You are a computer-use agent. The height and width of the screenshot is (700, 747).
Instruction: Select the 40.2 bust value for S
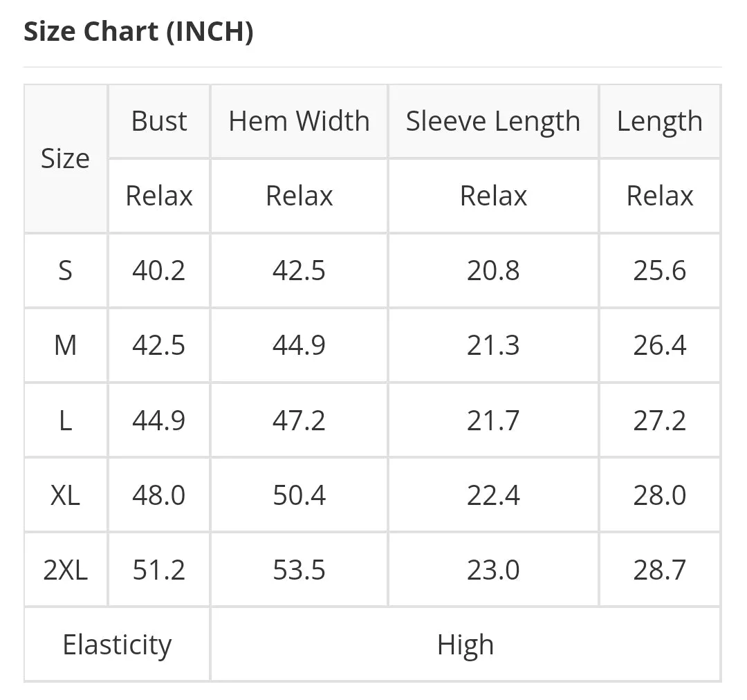[x=159, y=270]
